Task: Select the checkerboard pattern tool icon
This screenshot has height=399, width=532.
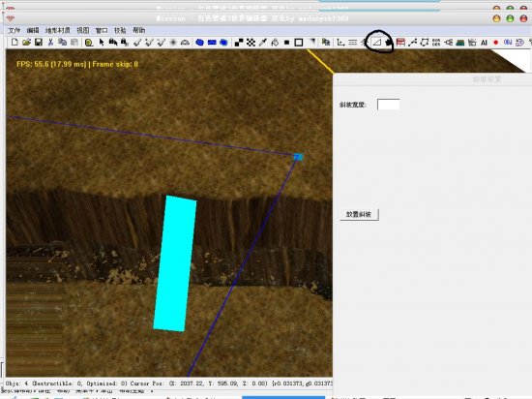Action: (x=251, y=42)
